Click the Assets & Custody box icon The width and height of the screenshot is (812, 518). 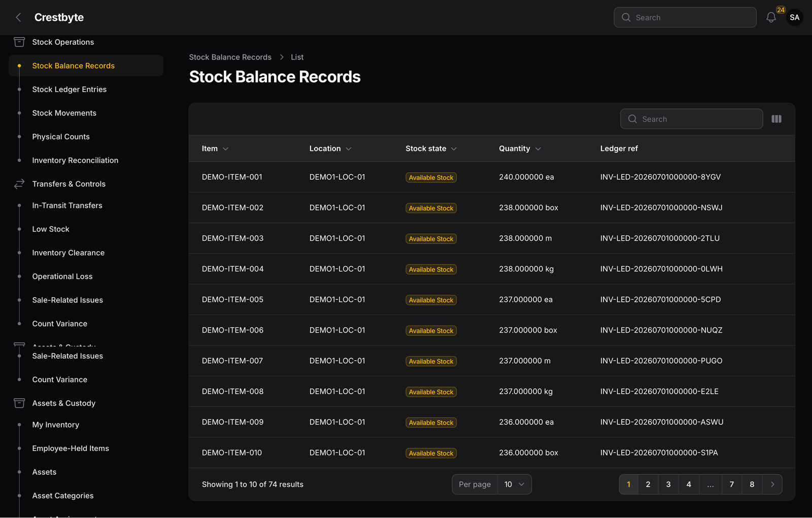click(19, 403)
